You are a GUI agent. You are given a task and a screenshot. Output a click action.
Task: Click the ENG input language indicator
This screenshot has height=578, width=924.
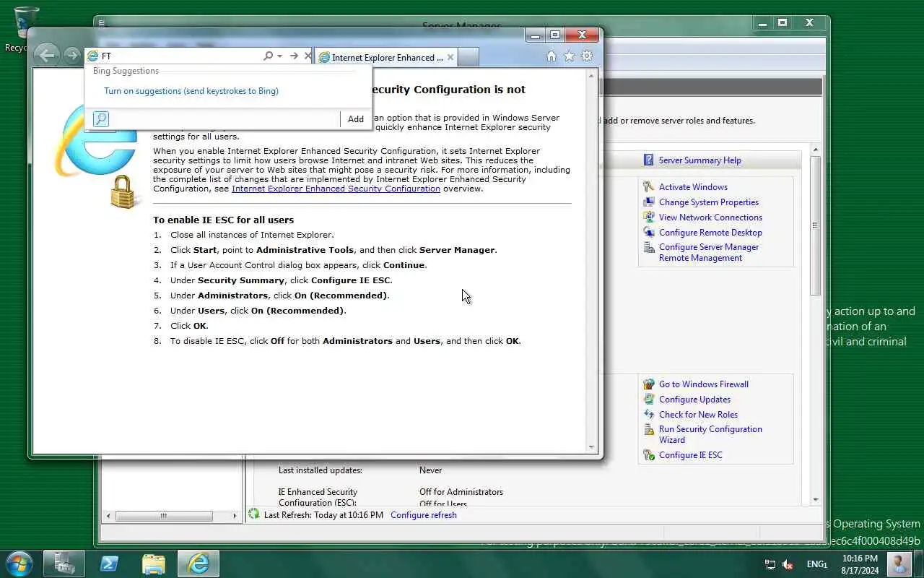pyautogui.click(x=816, y=564)
